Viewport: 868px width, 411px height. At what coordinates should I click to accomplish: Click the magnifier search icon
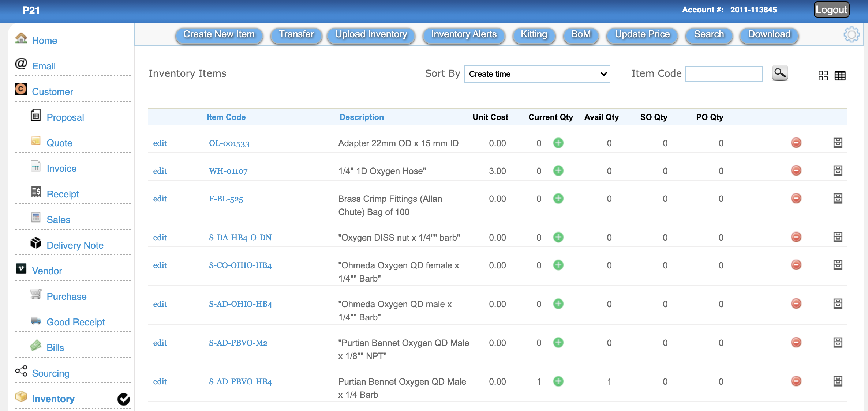click(x=779, y=73)
